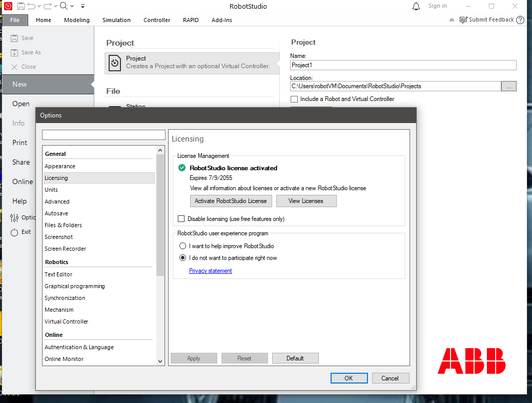Click the Undo arrow icon

point(31,6)
